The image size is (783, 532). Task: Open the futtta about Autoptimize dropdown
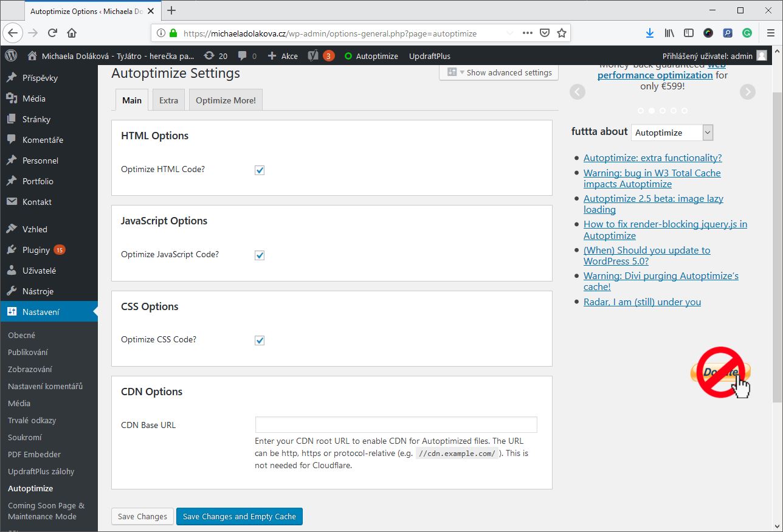pos(672,133)
